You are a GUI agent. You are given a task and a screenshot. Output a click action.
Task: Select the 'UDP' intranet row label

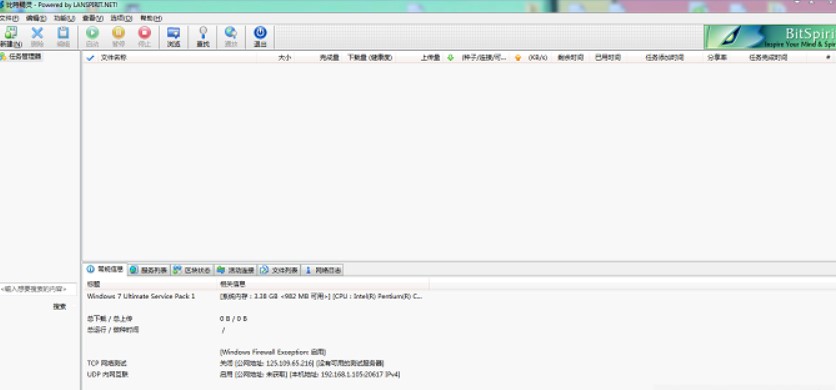click(x=107, y=375)
